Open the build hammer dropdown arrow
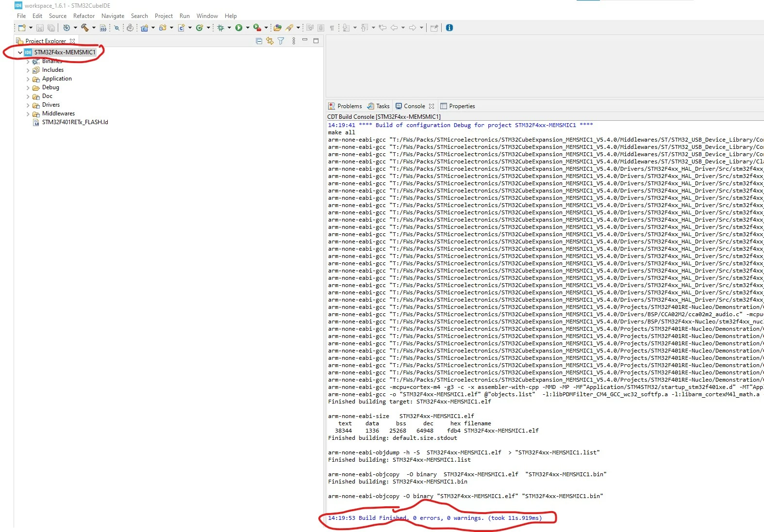764x532 pixels. coord(94,28)
